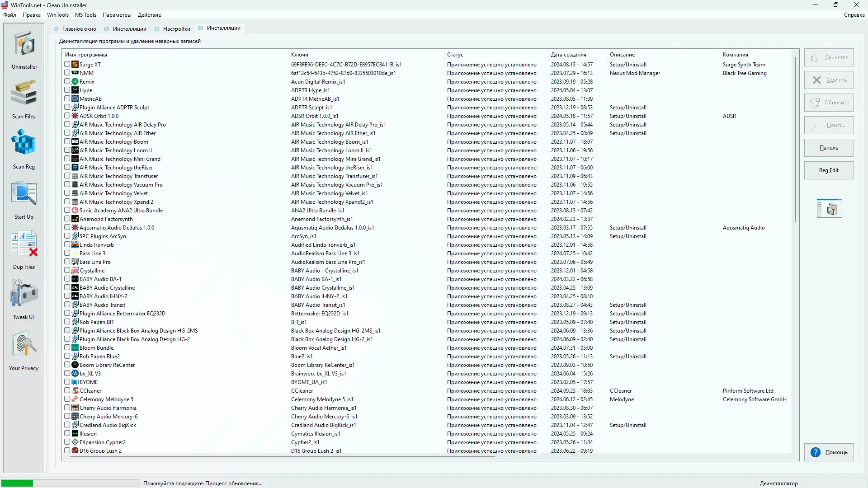The height and width of the screenshot is (488, 868).
Task: Click the WinTools.net icon in the title bar
Action: pos(5,5)
